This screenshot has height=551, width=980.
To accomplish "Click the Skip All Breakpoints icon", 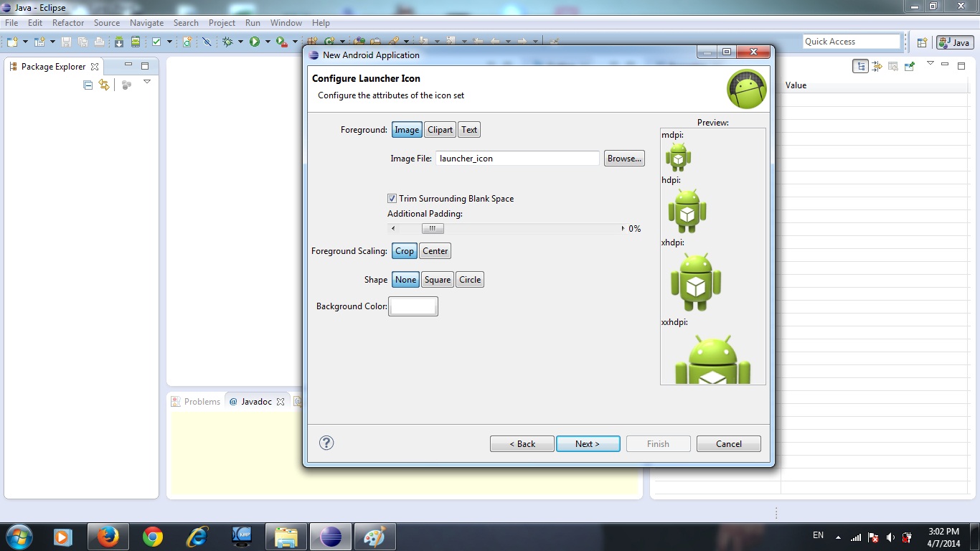I will coord(207,42).
